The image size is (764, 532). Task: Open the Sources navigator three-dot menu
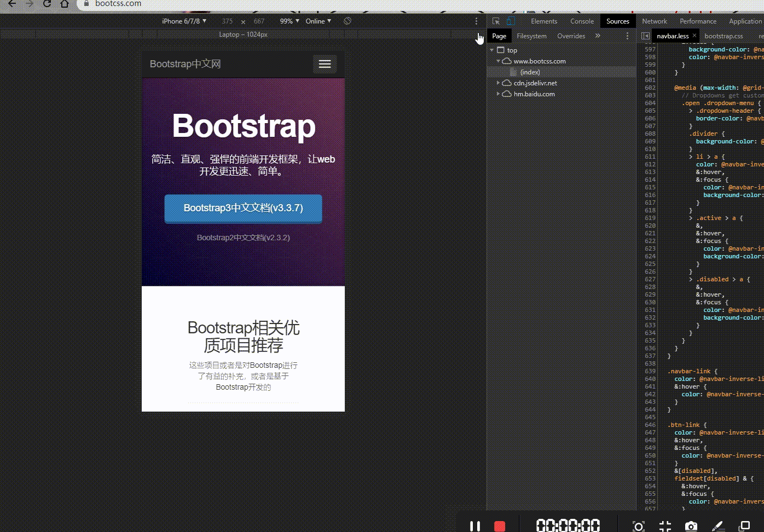[627, 36]
